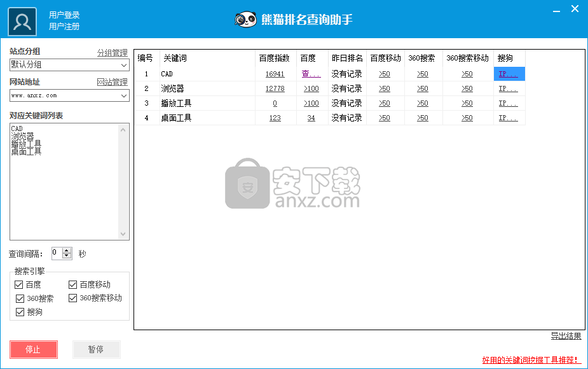Open 用户注册 user registration
Screen dimensions: 588x369
click(64, 26)
